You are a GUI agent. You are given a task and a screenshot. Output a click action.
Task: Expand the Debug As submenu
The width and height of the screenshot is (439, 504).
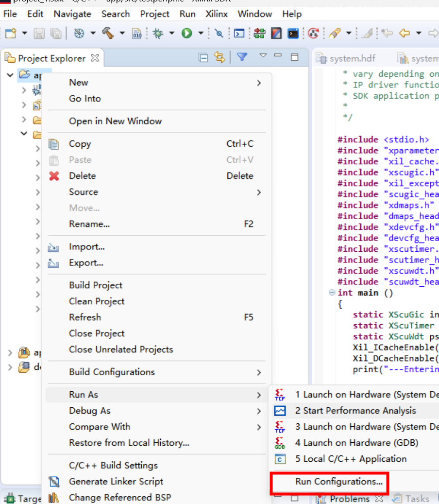coord(157,411)
